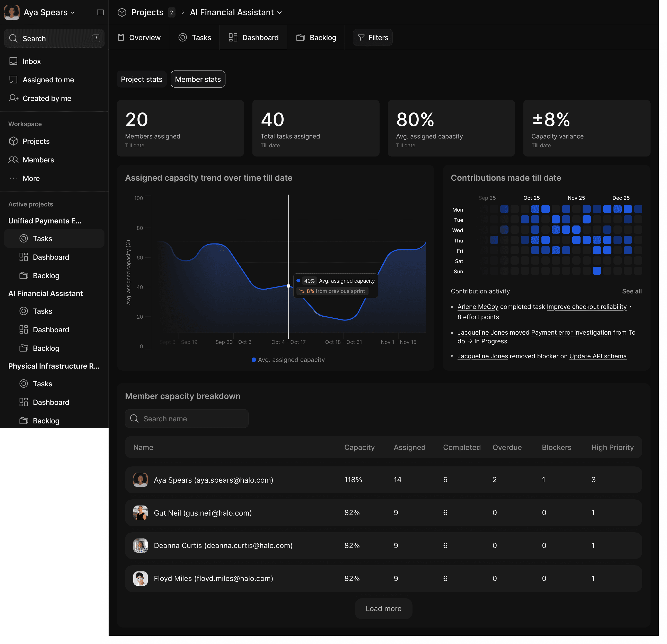Select the Member stats toggle

tap(198, 79)
